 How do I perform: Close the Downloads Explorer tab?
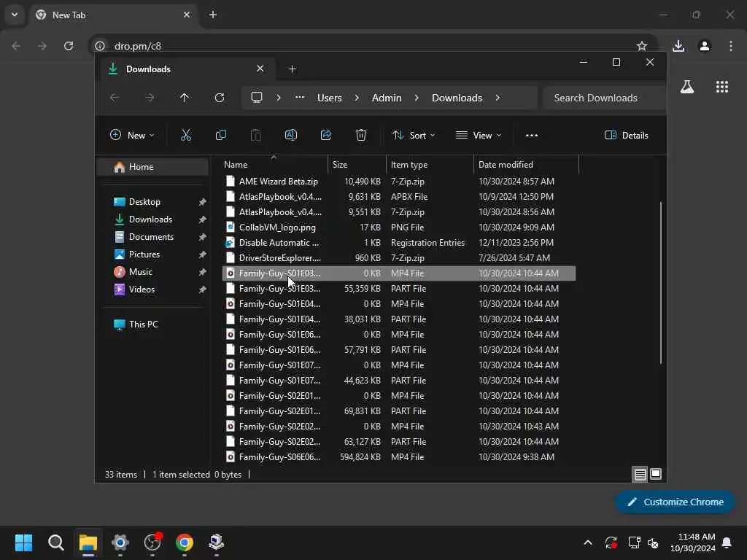pos(260,69)
